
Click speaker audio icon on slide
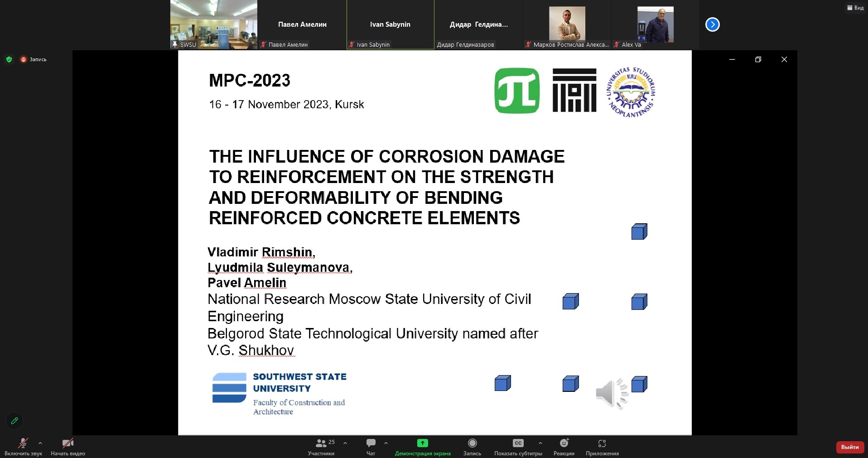[x=612, y=393]
